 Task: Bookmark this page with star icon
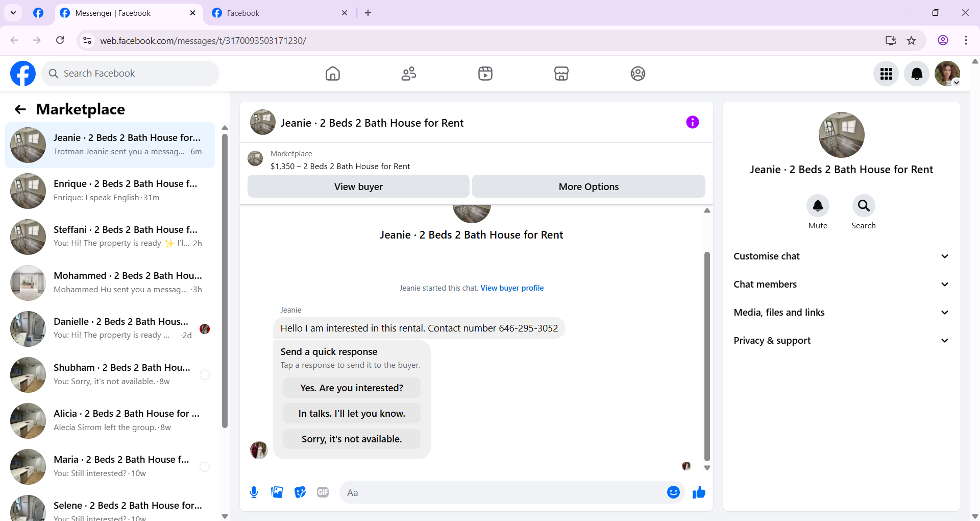911,40
